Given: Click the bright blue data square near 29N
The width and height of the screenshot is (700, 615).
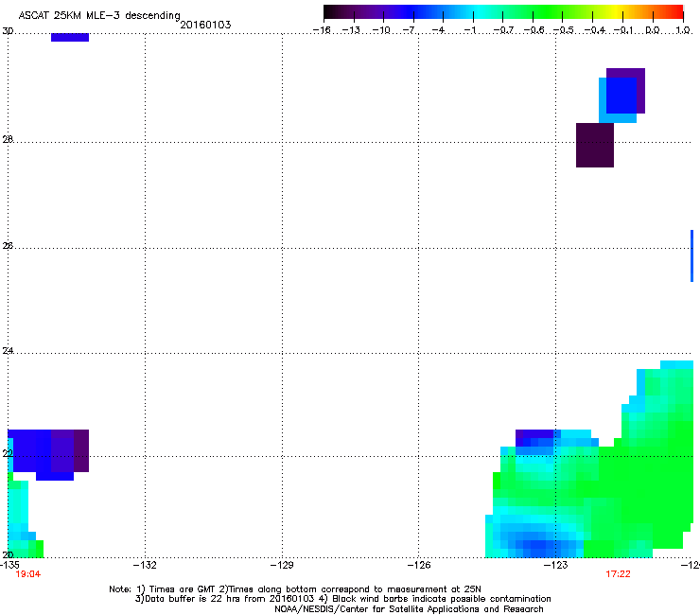Looking at the screenshot, I should click(621, 96).
